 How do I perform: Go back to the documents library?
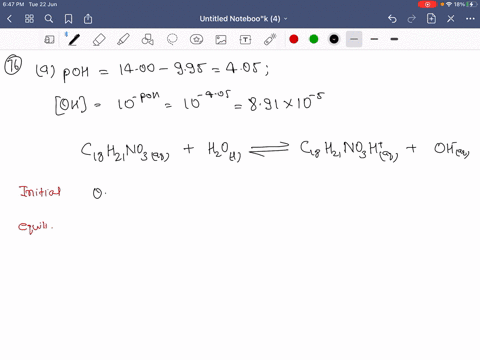coord(9,19)
